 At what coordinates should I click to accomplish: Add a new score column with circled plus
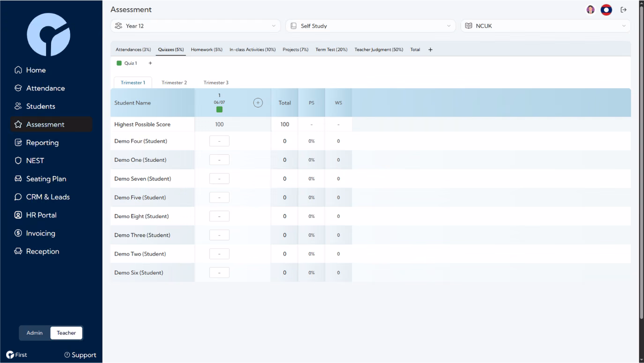click(x=258, y=103)
